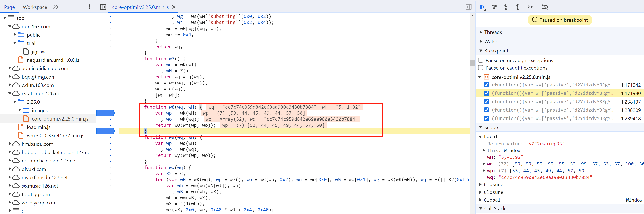Screen dimensions: 644x214
Task: Collapse core-optimi breakpoints group
Action: coord(480,77)
